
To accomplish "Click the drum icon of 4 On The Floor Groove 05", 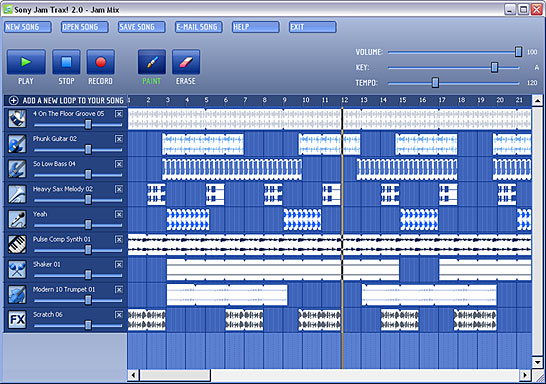I will [17, 119].
